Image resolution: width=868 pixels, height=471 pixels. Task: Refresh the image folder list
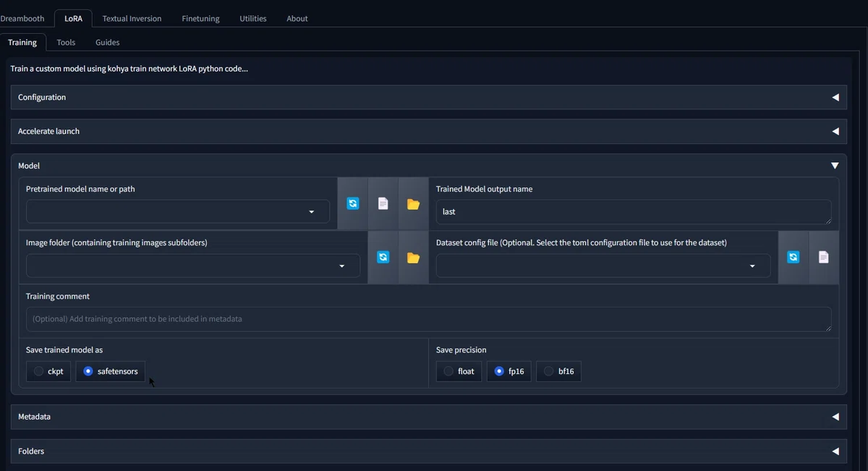383,258
